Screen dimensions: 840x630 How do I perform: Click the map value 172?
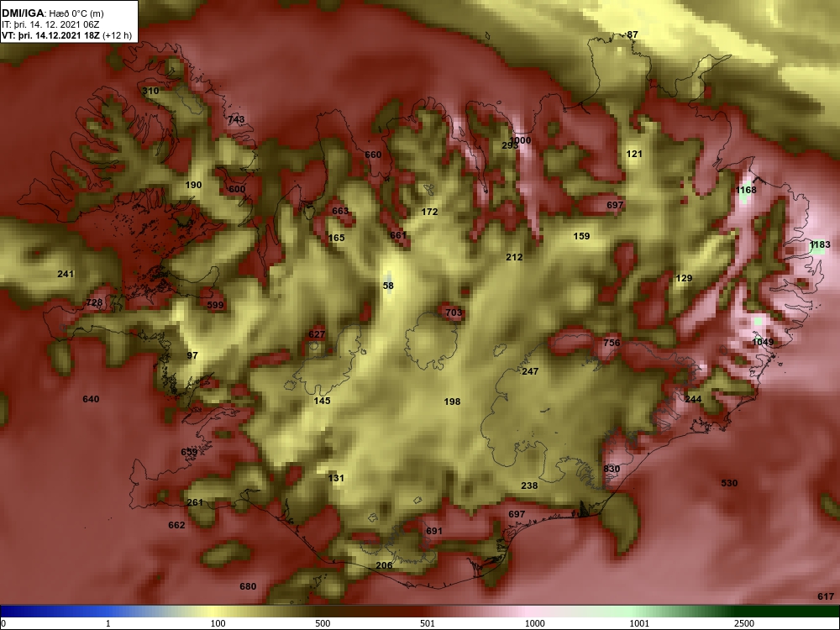tap(429, 213)
